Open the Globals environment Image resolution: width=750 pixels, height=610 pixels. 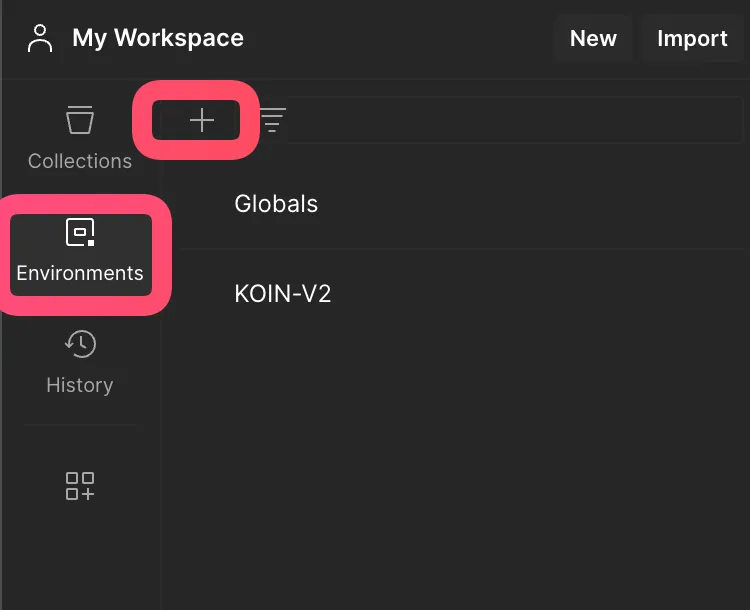tap(276, 204)
